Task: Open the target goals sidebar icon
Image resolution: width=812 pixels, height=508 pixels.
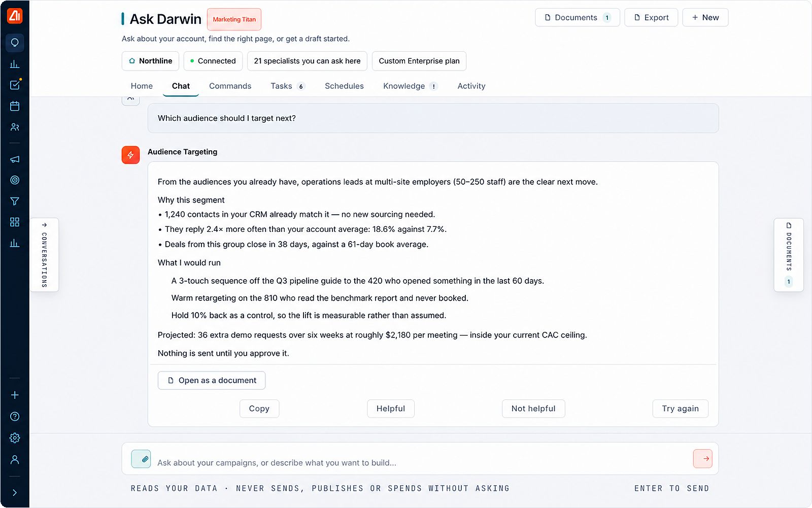Action: pos(15,180)
